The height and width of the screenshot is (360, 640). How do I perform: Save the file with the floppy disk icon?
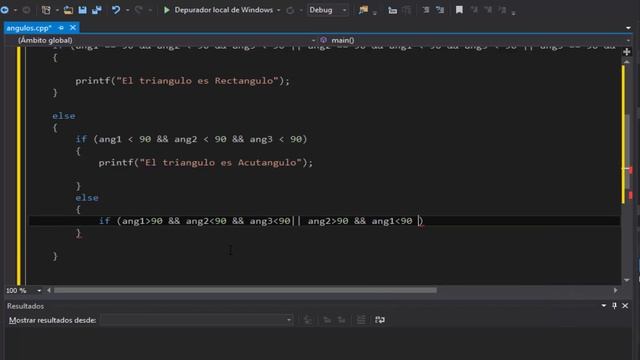pyautogui.click(x=82, y=10)
